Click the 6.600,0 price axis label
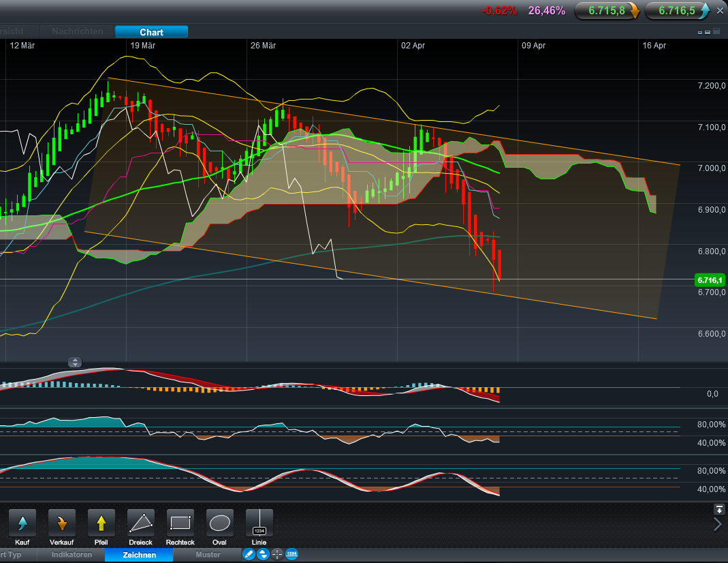This screenshot has width=728, height=563. pos(711,334)
